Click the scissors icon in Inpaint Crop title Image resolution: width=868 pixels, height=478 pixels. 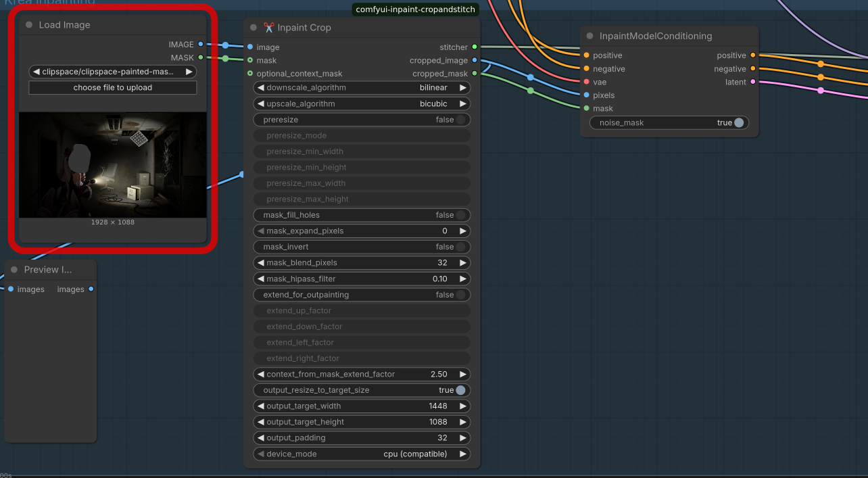click(x=268, y=28)
